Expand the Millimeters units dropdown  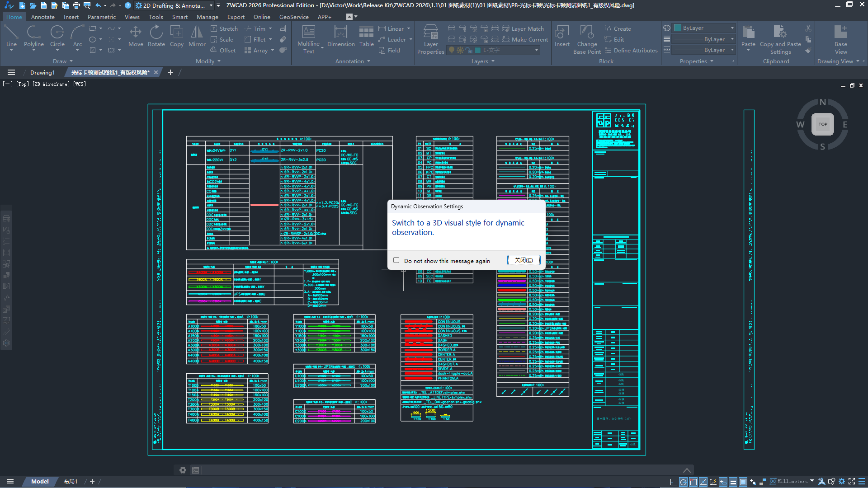812,481
